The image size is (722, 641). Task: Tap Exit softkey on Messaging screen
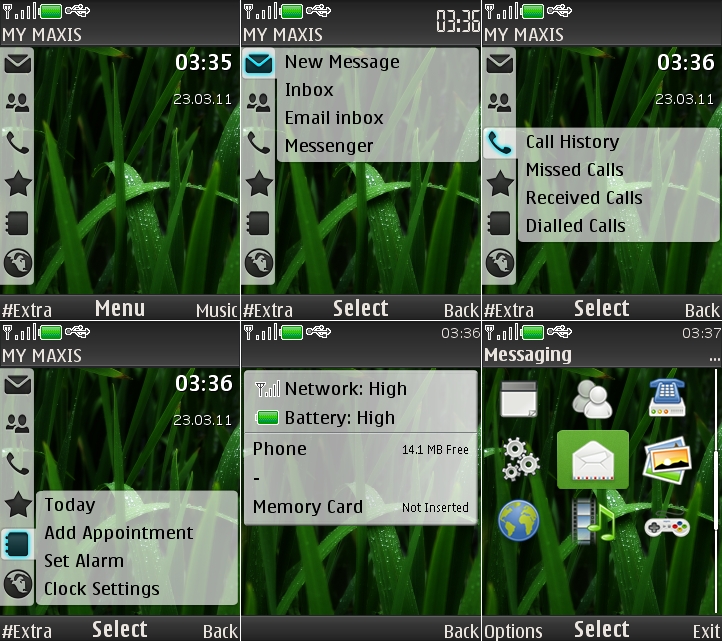pos(706,631)
